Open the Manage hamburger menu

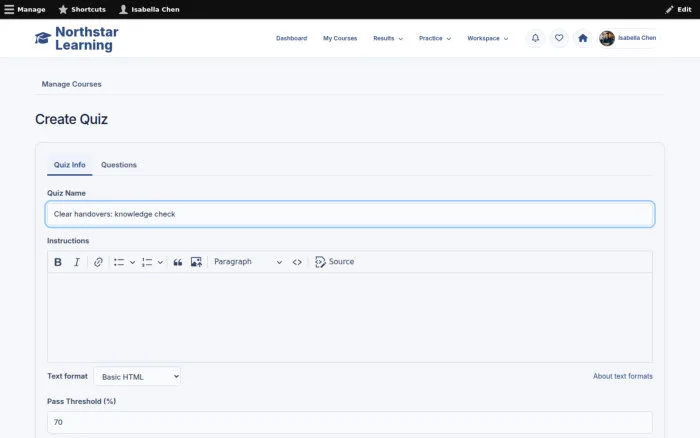tap(25, 9)
